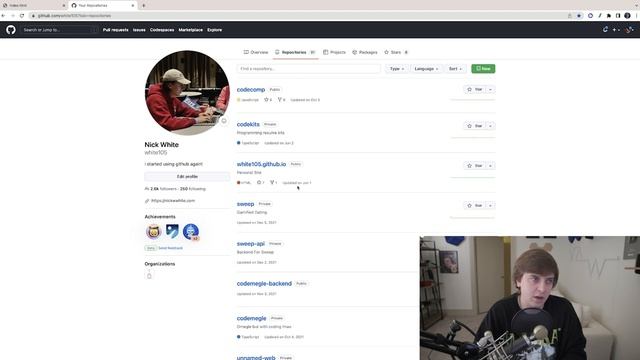Click the forks count of white105.github.io
The height and width of the screenshot is (360, 640).
tap(273, 182)
